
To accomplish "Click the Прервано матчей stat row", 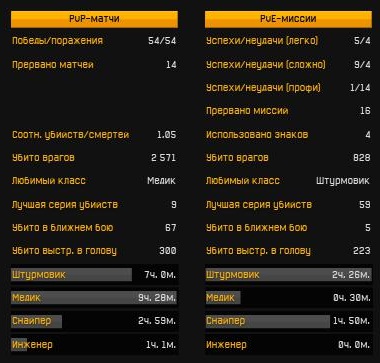I will (94, 64).
